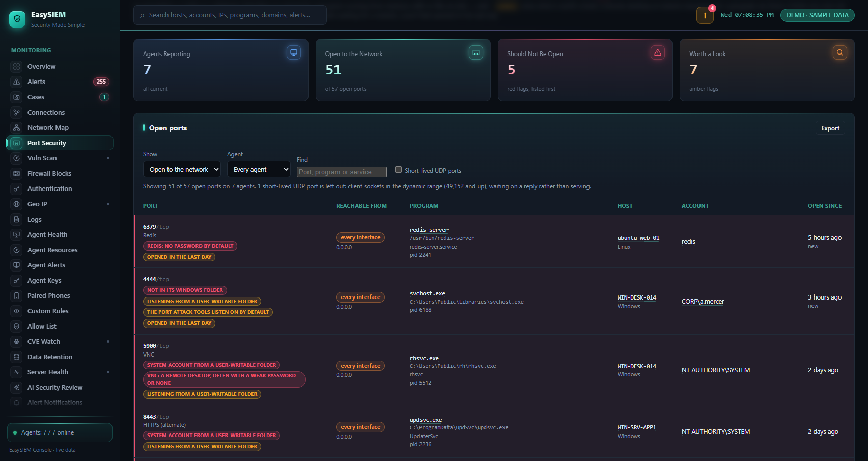Click the CVE Watch bug icon
The height and width of the screenshot is (461, 868).
[x=17, y=342]
